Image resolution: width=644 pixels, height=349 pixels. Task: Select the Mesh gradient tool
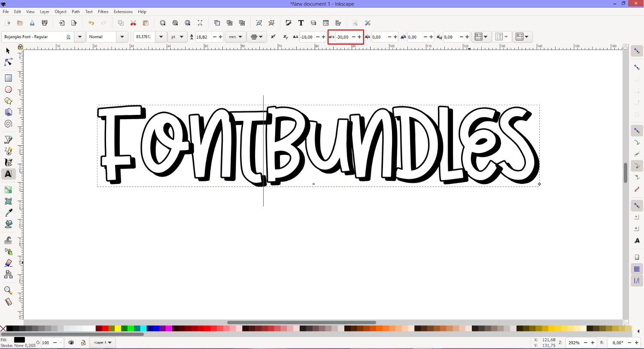tap(8, 201)
